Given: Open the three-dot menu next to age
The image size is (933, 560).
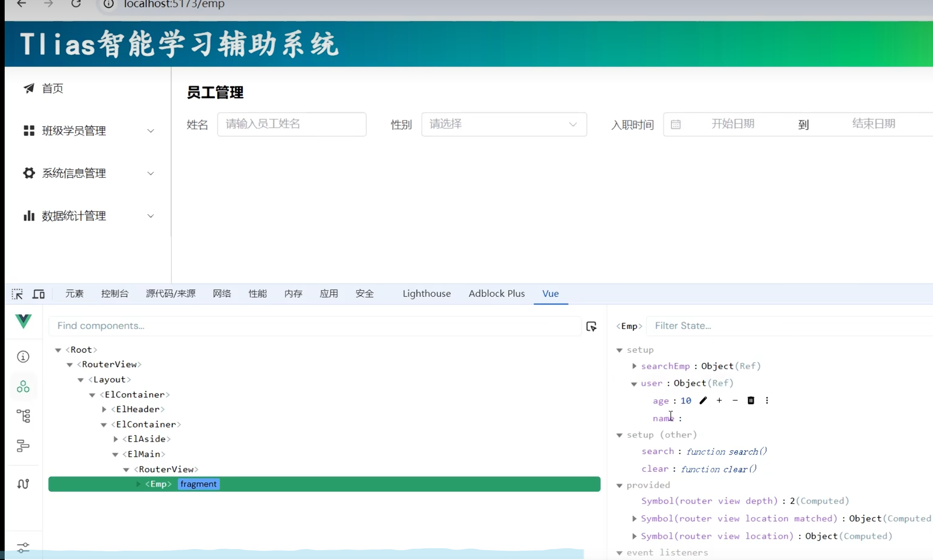Looking at the screenshot, I should pyautogui.click(x=767, y=401).
